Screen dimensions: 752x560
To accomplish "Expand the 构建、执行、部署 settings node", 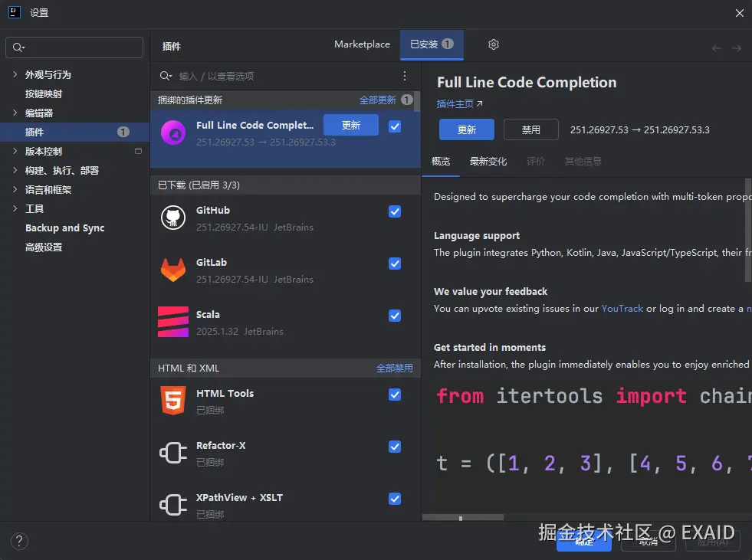I will pos(15,170).
